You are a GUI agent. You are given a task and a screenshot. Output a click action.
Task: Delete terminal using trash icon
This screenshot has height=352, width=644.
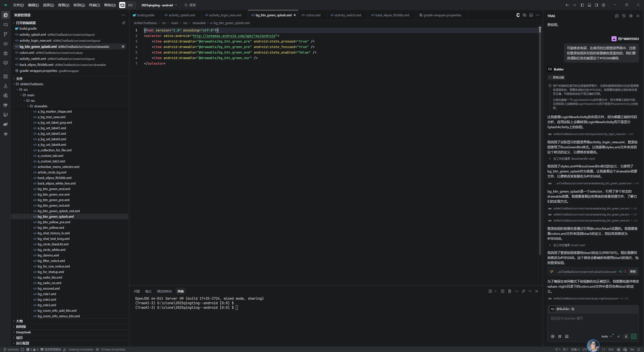tap(509, 291)
